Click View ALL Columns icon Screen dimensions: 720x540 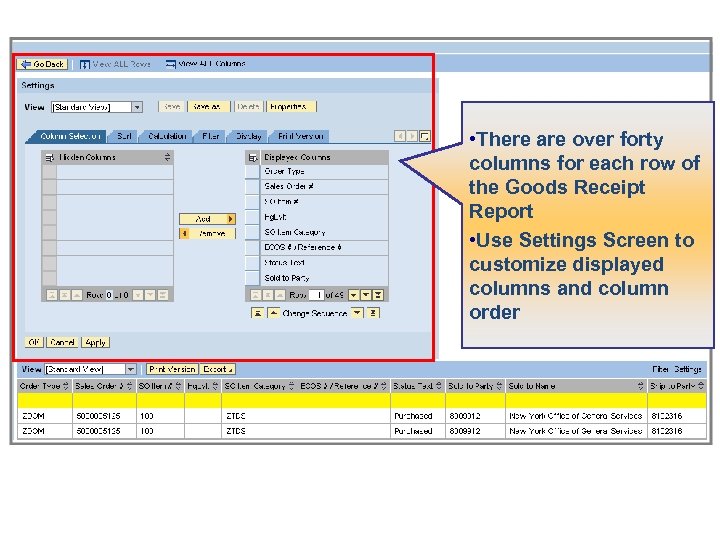(171, 64)
